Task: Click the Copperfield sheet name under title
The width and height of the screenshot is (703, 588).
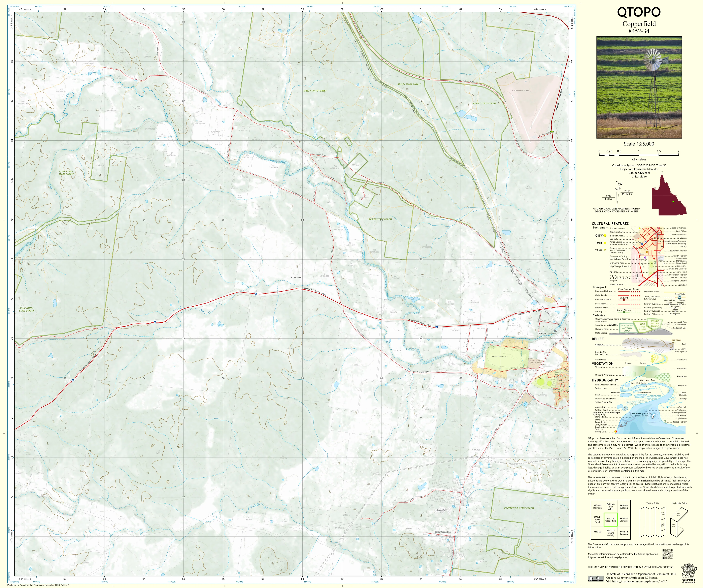Action: pyautogui.click(x=639, y=24)
